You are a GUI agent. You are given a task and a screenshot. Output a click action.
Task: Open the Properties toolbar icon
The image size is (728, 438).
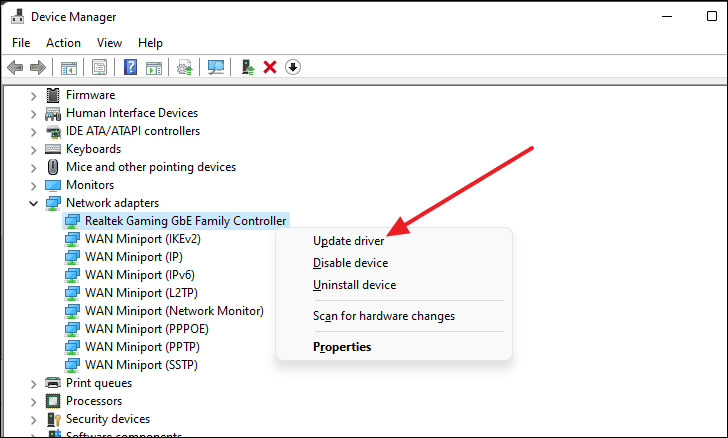tap(99, 67)
